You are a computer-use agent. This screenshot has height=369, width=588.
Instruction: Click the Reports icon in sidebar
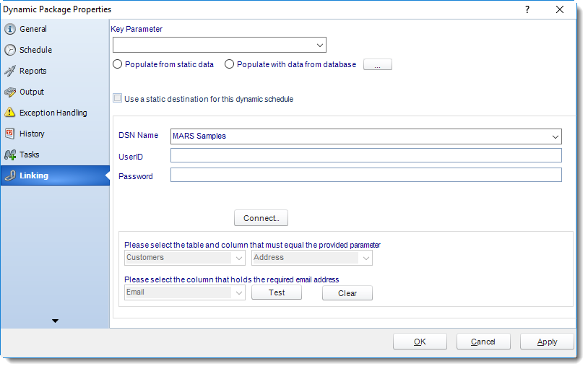click(x=10, y=71)
